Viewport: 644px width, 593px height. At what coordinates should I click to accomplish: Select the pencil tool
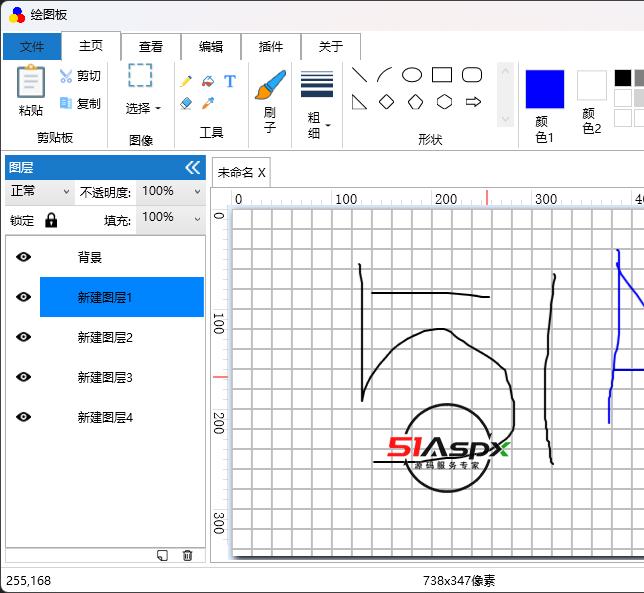pyautogui.click(x=186, y=81)
